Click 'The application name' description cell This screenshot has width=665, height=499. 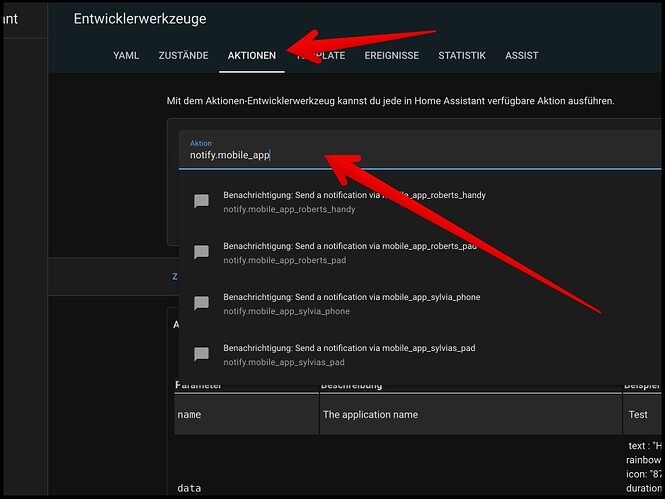[471, 414]
